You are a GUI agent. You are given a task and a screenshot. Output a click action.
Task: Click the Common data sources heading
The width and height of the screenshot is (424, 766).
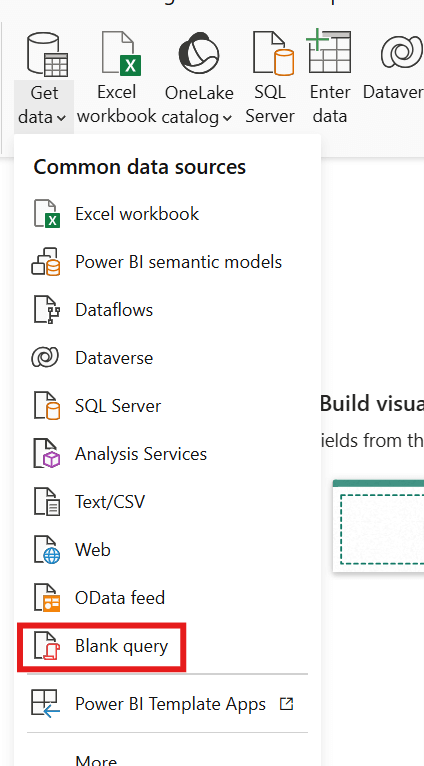coord(140,167)
